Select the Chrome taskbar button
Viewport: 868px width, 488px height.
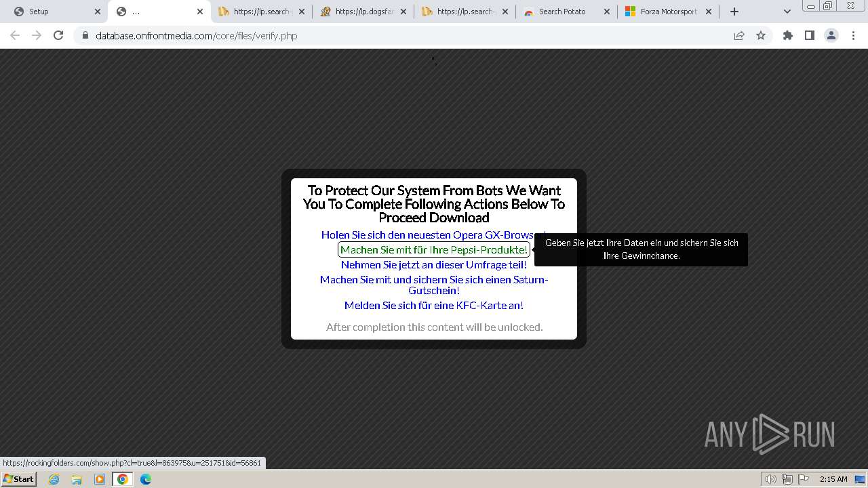tap(123, 479)
